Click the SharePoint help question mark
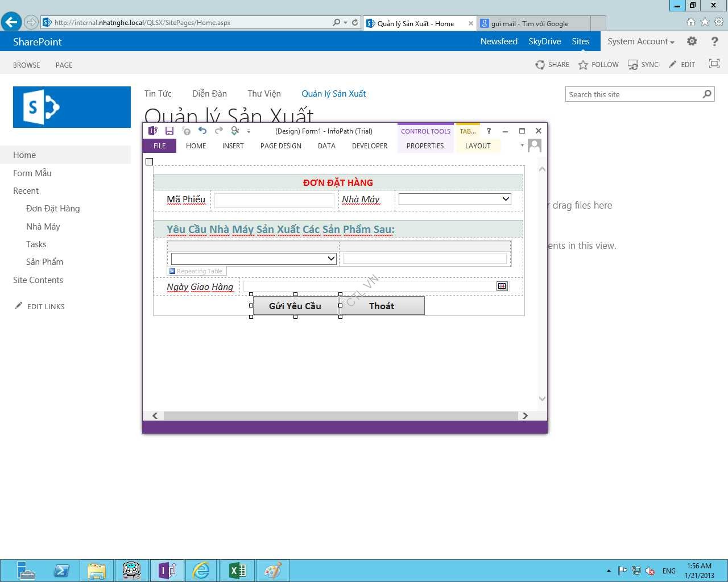The height and width of the screenshot is (582, 728). 714,41
